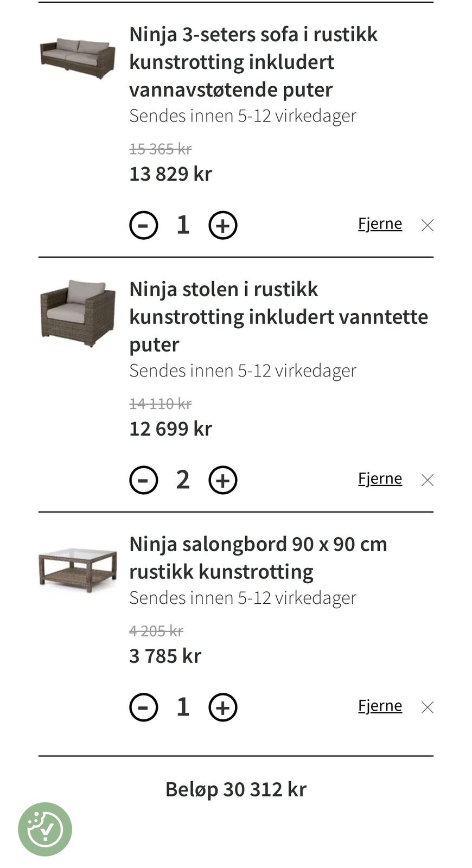
Task: Click Fjerne link for Ninja stolen
Action: (x=380, y=478)
